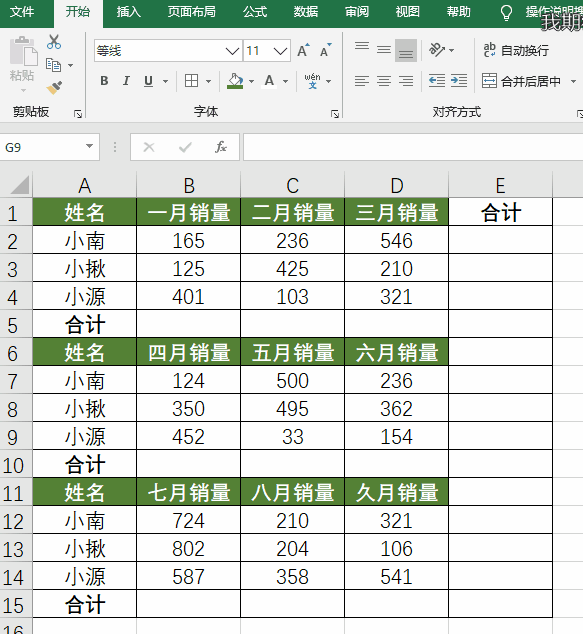This screenshot has width=583, height=634.
Task: Open the font name dropdown (等线)
Action: click(232, 51)
